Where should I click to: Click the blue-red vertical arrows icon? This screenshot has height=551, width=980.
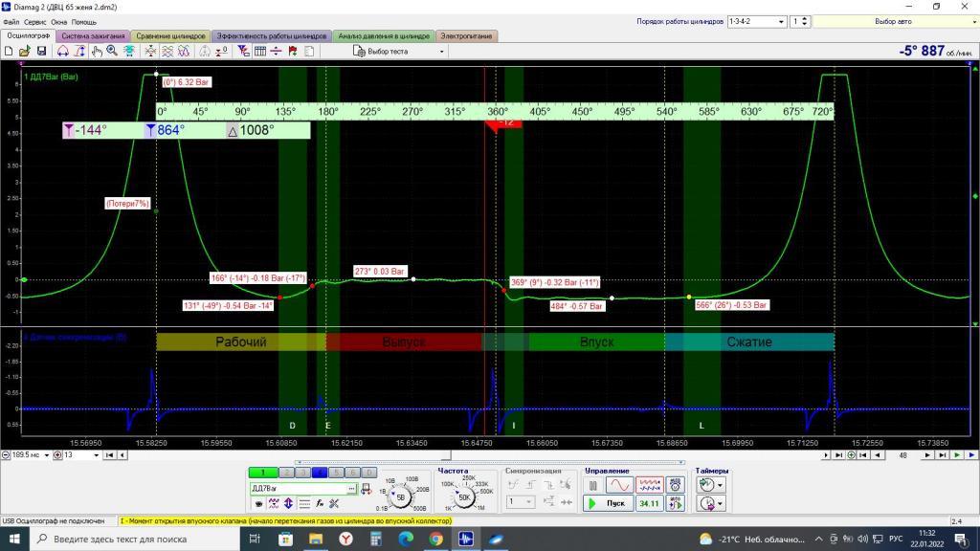pos(288,503)
